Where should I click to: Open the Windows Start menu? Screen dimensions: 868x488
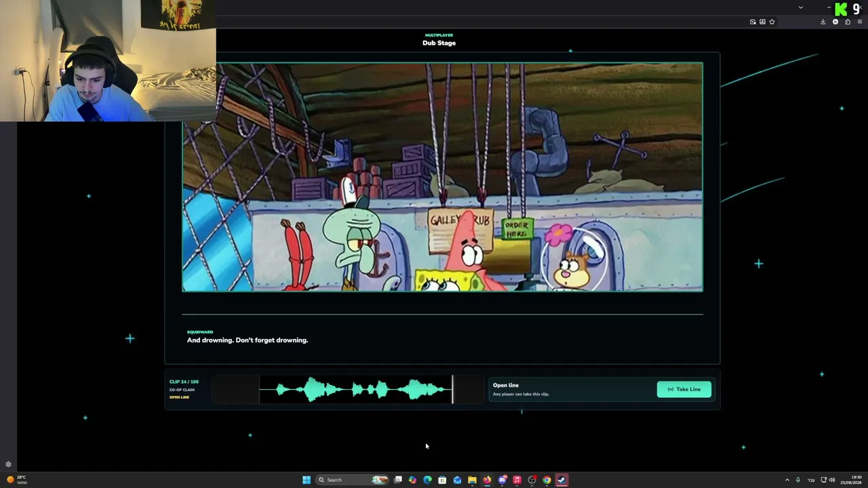point(307,480)
